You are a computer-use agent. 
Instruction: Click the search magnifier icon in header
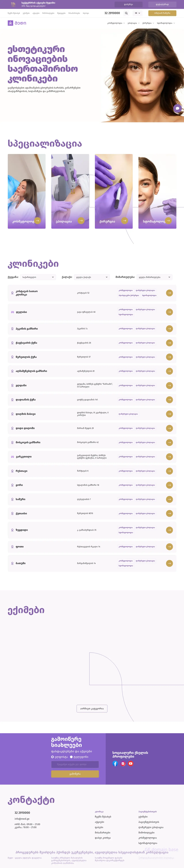126,13
